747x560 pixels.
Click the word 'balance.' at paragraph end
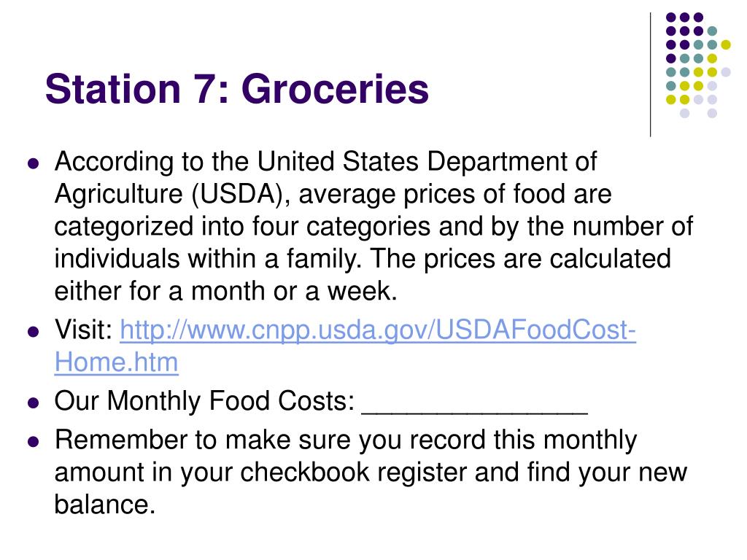point(105,504)
